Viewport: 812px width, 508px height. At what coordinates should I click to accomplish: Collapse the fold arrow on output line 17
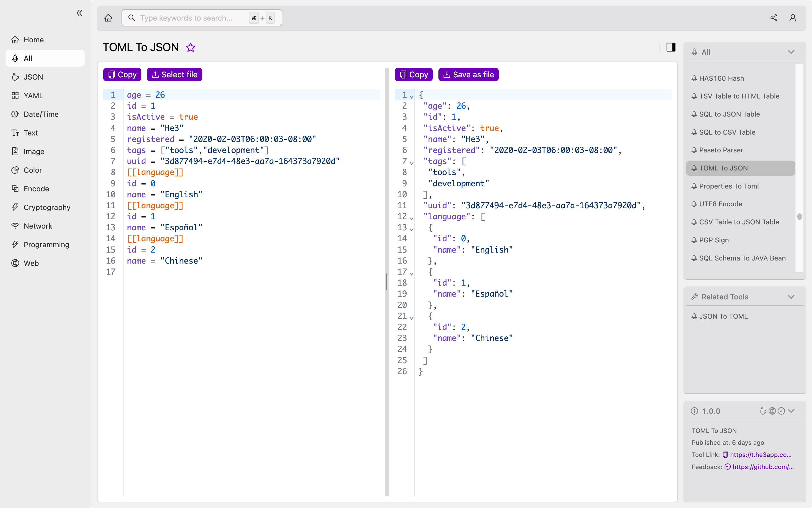click(x=412, y=273)
